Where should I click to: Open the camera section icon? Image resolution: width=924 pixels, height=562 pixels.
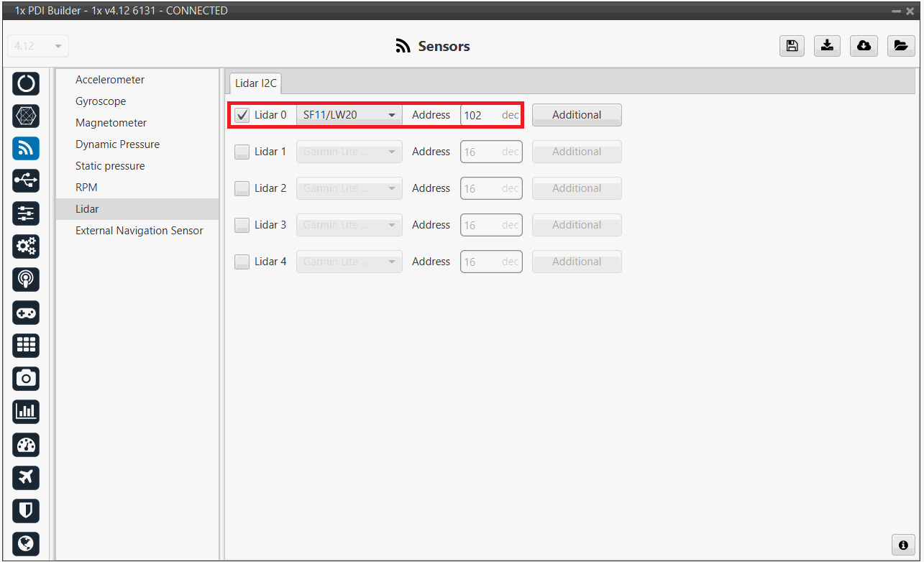point(26,378)
